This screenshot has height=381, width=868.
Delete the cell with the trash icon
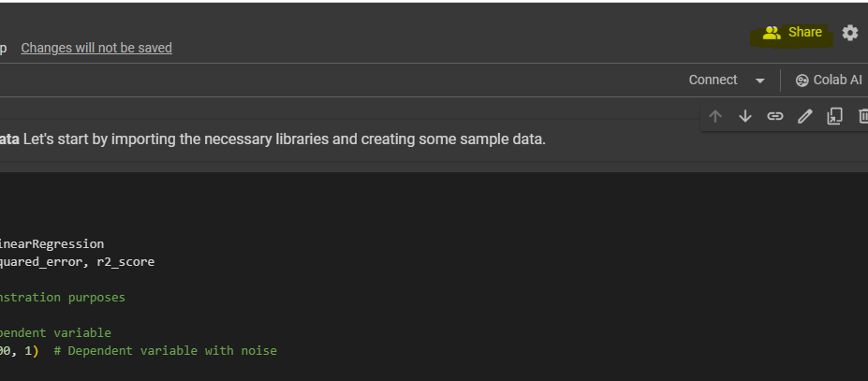point(862,116)
